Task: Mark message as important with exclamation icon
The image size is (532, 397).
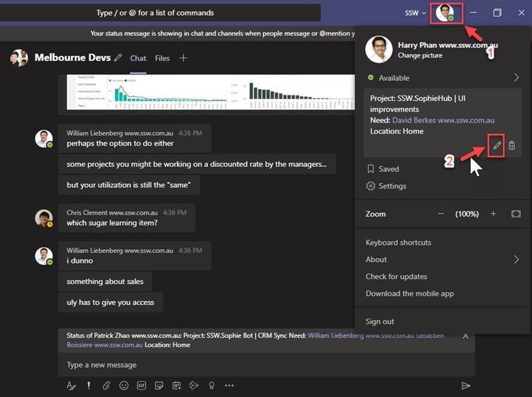Action: tap(89, 385)
